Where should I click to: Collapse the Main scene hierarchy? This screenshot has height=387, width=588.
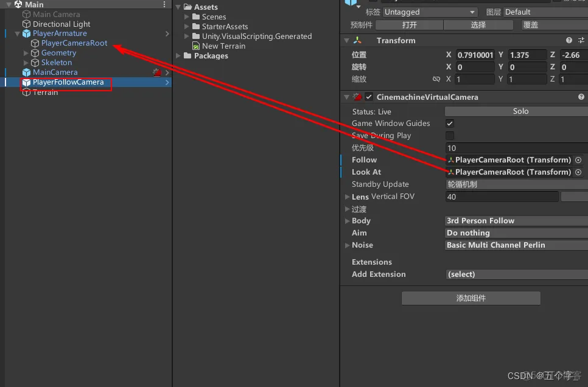point(9,4)
